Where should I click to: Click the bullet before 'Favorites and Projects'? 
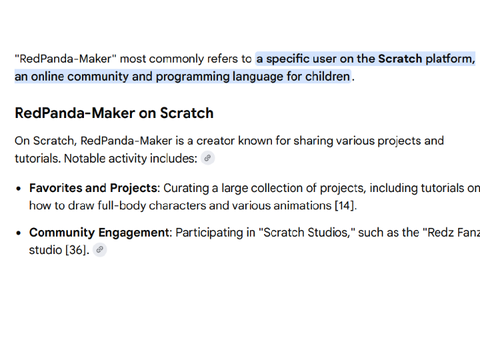click(x=19, y=188)
